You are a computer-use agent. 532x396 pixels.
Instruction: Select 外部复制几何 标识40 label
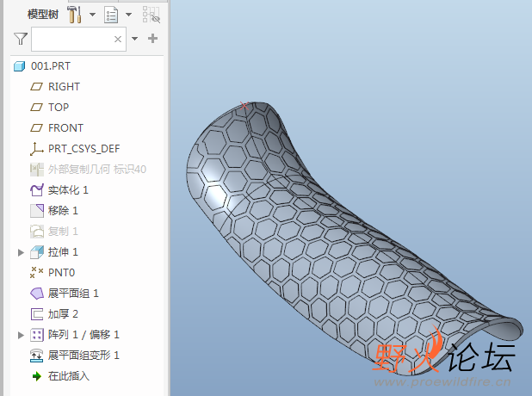(x=97, y=170)
